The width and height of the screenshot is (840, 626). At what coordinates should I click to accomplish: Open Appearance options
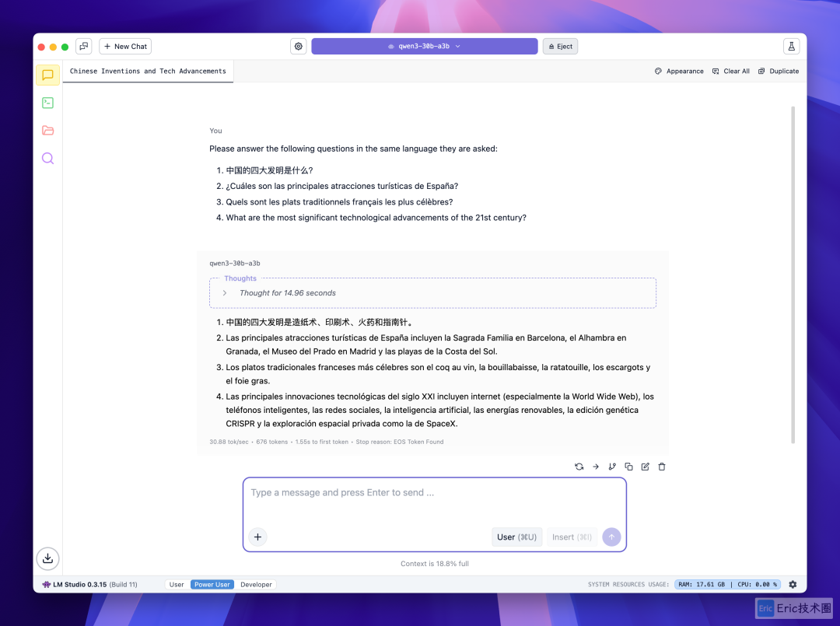pos(679,72)
